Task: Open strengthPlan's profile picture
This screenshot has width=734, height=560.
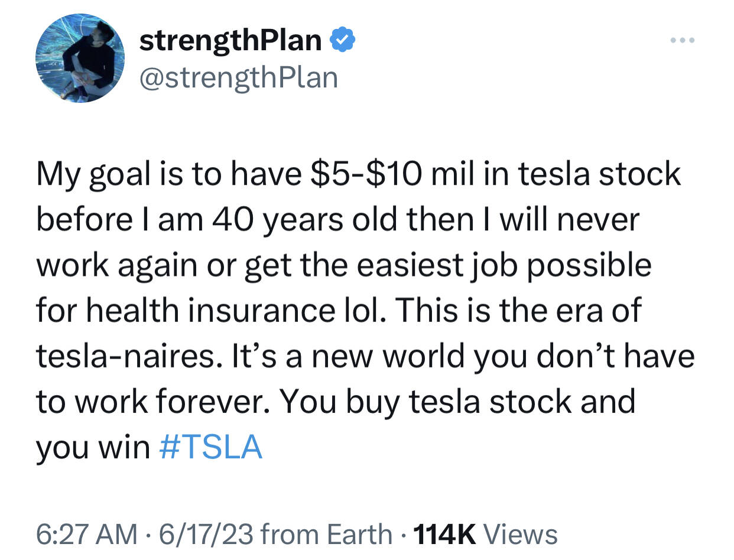Action: 80,58
